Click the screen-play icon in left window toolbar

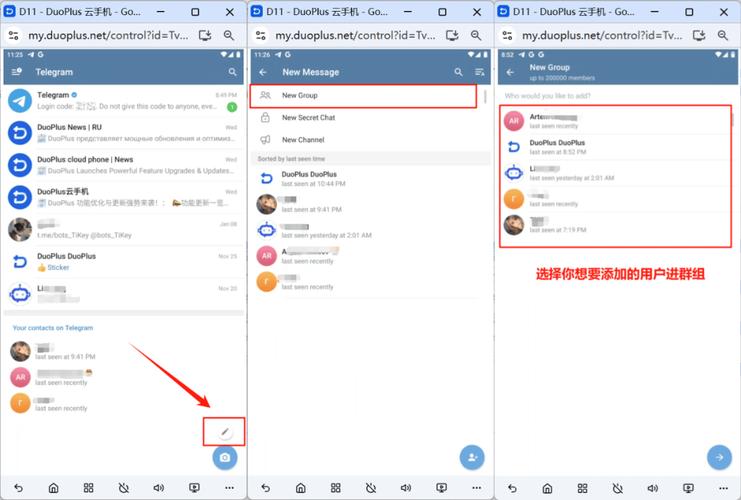click(x=194, y=488)
